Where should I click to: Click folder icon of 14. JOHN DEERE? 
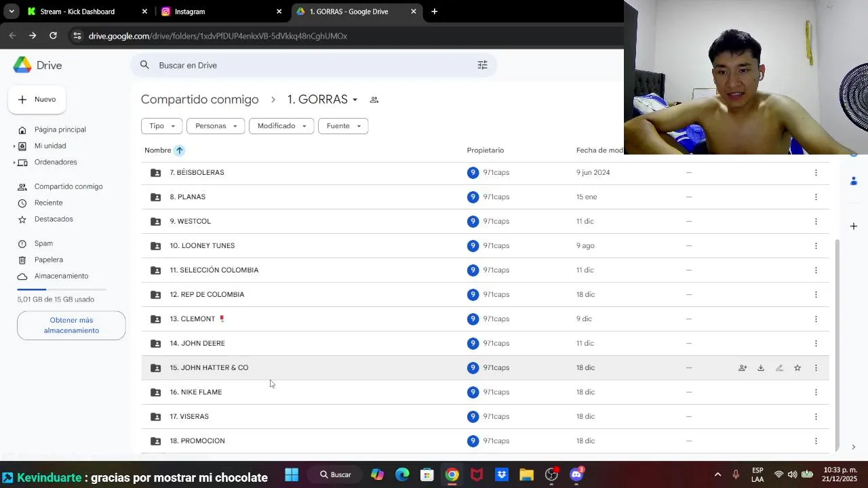click(x=155, y=344)
